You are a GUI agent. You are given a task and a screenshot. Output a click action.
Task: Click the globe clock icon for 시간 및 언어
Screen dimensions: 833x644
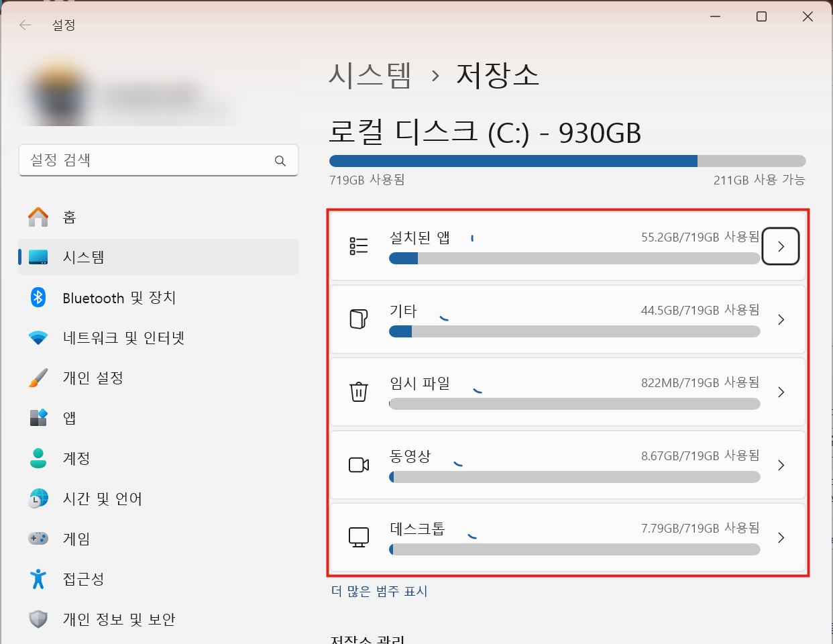(38, 498)
